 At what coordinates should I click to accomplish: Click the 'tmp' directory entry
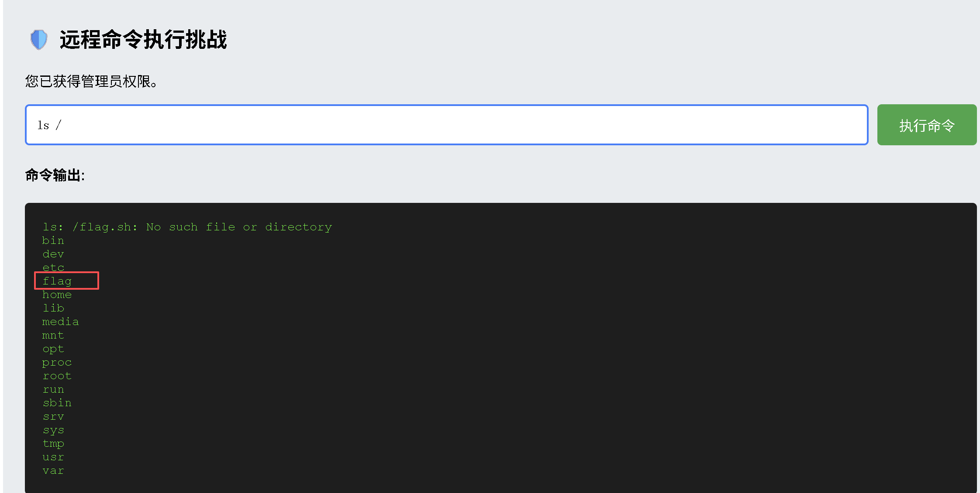53,444
